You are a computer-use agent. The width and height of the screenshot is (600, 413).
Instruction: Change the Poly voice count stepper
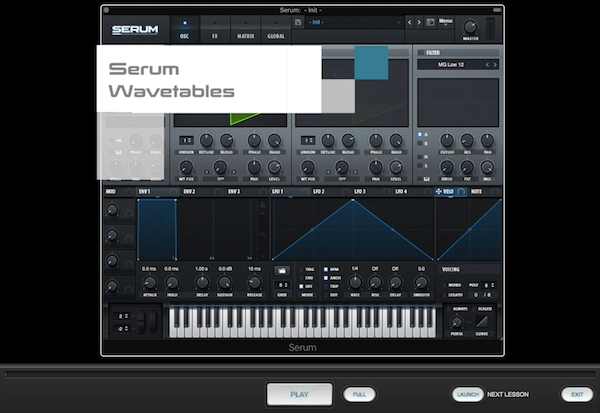point(489,285)
